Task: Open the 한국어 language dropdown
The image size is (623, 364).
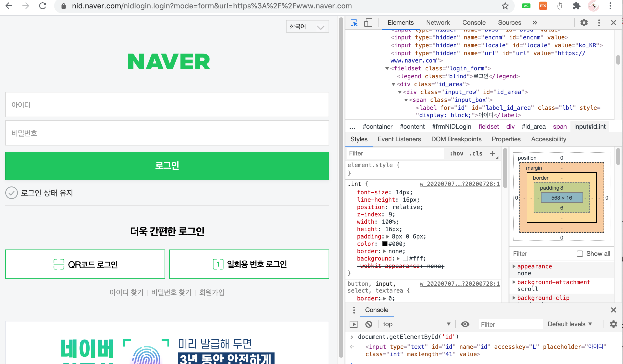Action: tap(307, 27)
